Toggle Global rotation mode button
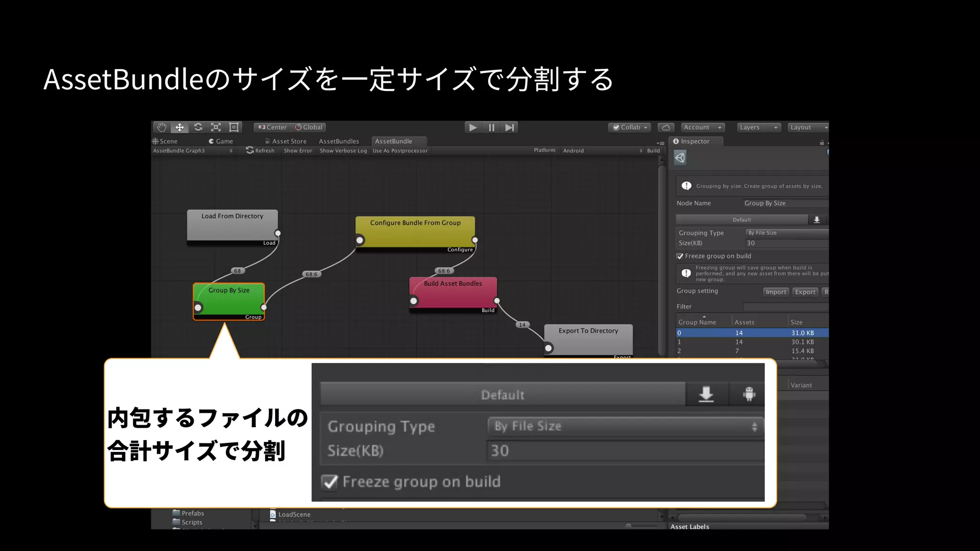This screenshot has width=980, height=551. pyautogui.click(x=309, y=127)
